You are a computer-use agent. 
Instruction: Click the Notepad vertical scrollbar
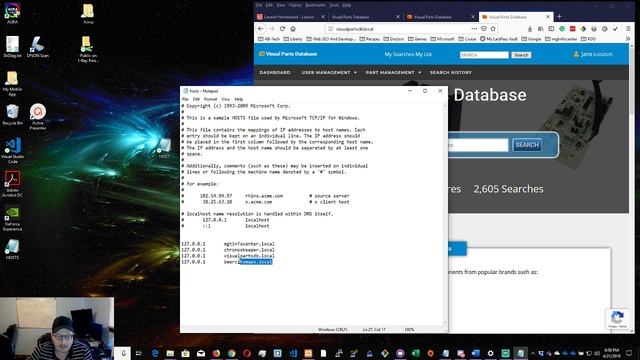coord(445,214)
